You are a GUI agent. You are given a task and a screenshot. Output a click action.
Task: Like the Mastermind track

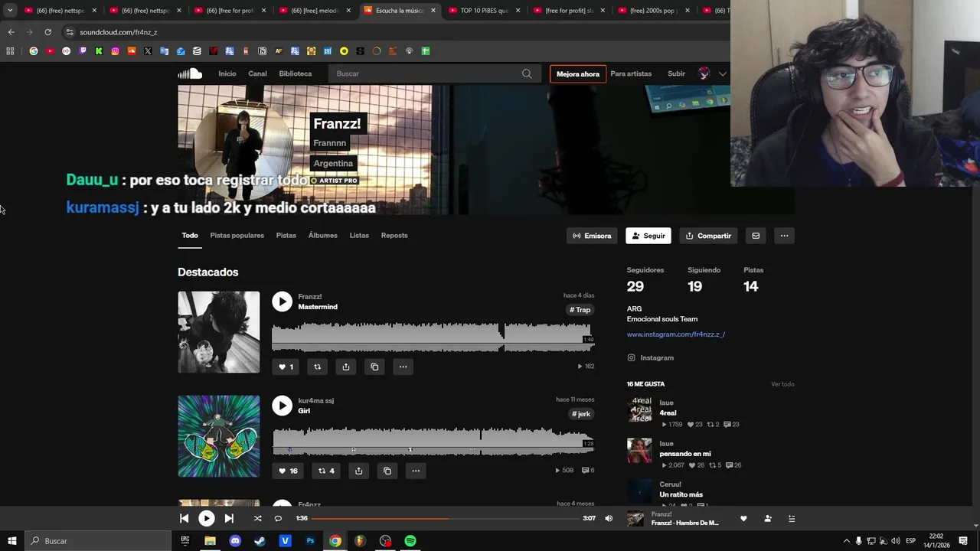click(286, 367)
